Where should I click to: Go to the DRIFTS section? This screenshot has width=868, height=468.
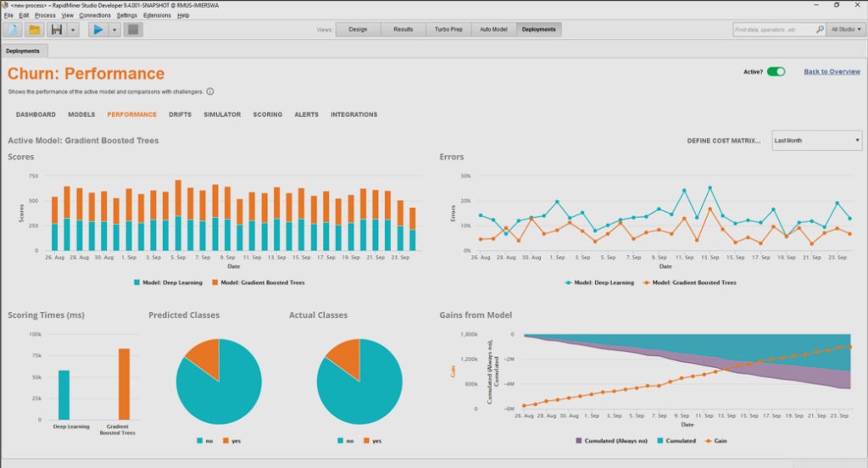click(x=180, y=114)
